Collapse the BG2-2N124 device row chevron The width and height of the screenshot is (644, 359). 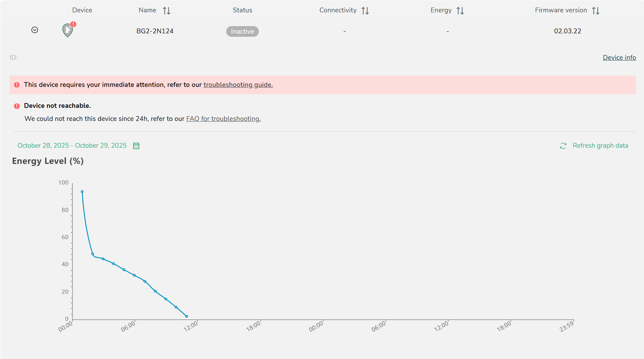(x=35, y=30)
